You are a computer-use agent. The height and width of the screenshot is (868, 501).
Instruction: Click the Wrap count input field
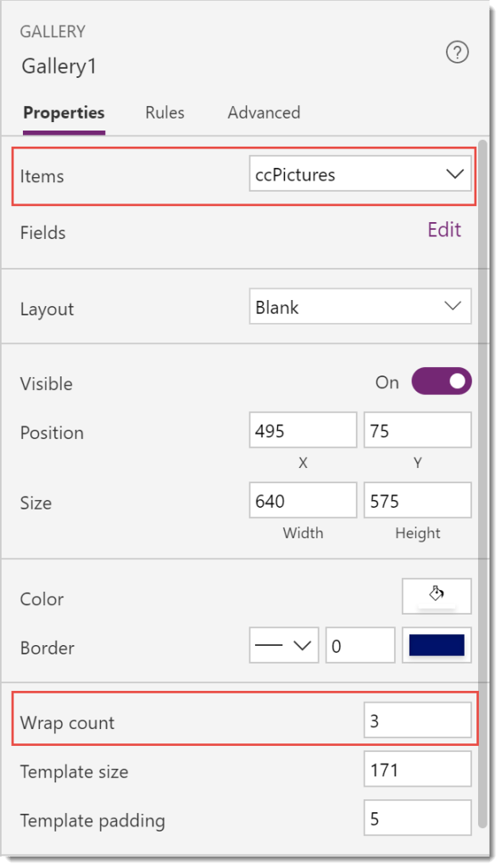point(417,721)
